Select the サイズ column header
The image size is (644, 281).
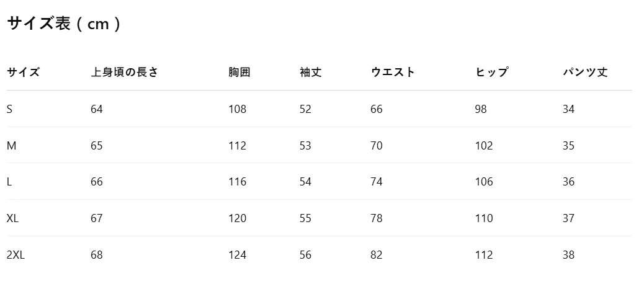pos(24,73)
